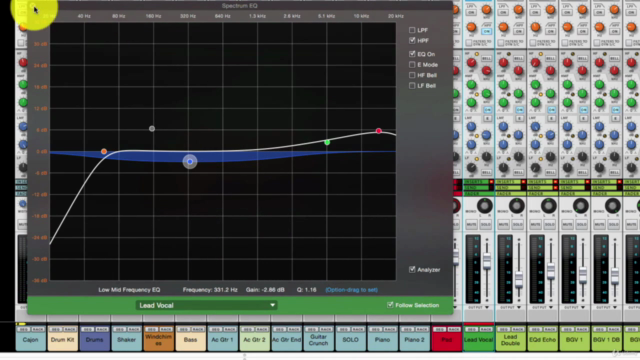Click the Gain: -2.86 dB readout
The image size is (640, 360).
coord(265,290)
